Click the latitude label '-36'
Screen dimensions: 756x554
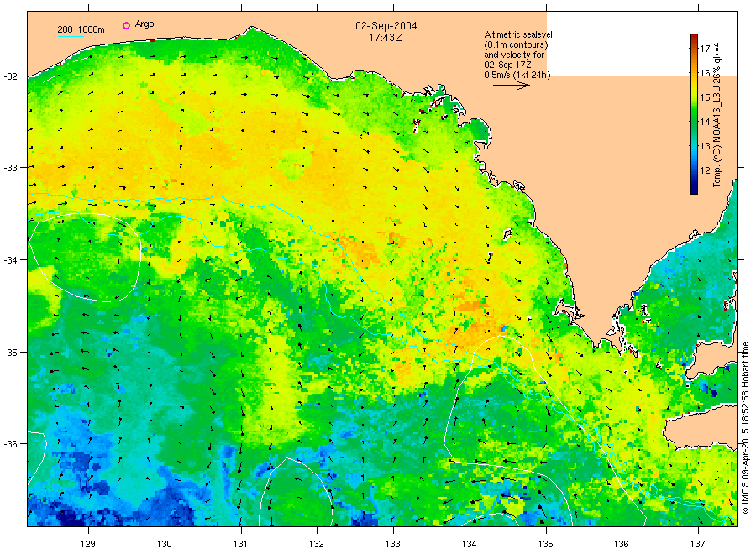pos(9,444)
